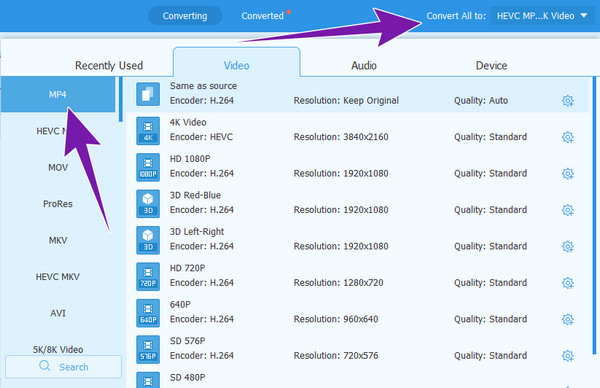Click the 3D Red-Blue cube icon
This screenshot has height=388, width=600.
pos(148,203)
